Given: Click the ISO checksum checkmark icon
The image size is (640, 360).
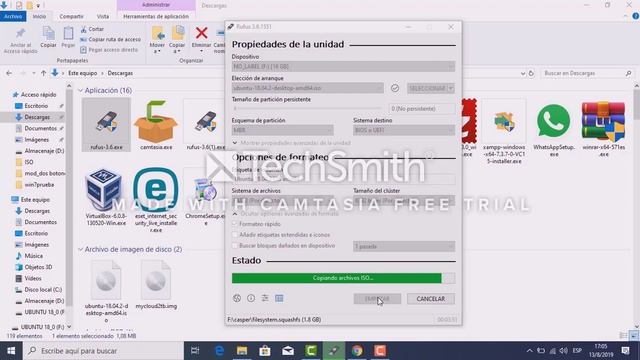Looking at the screenshot, I should pos(395,88).
